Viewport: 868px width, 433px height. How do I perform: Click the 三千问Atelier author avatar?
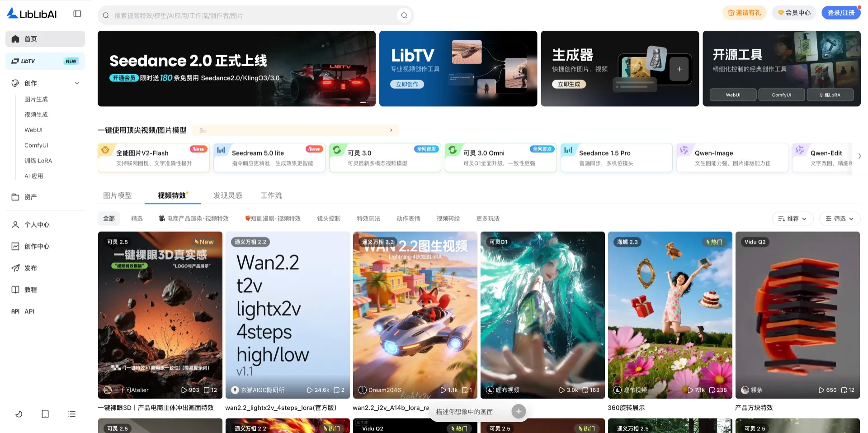(108, 390)
